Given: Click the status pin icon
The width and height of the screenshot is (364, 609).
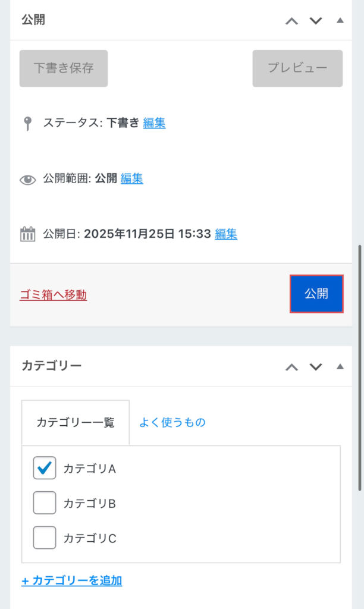Looking at the screenshot, I should (x=27, y=124).
